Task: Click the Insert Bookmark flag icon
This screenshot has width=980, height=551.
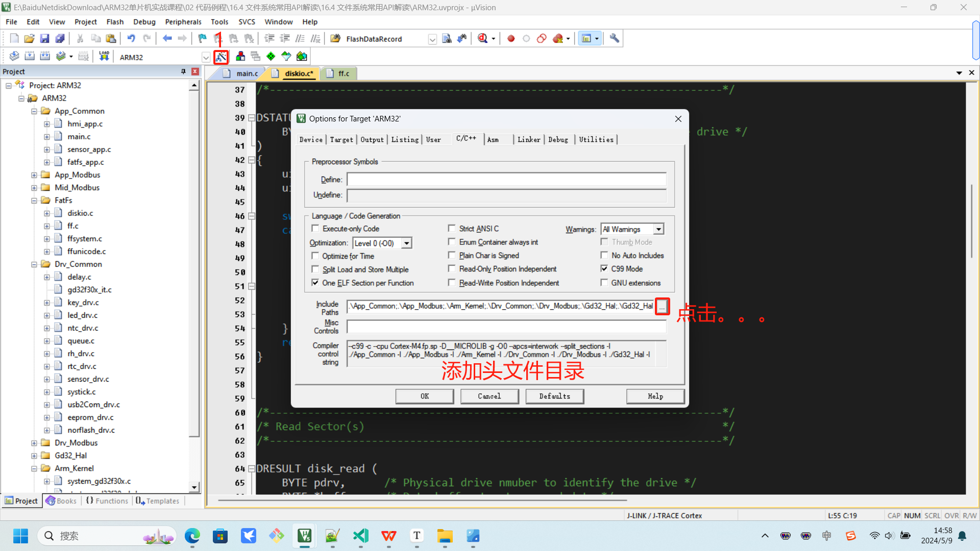Action: (x=203, y=39)
